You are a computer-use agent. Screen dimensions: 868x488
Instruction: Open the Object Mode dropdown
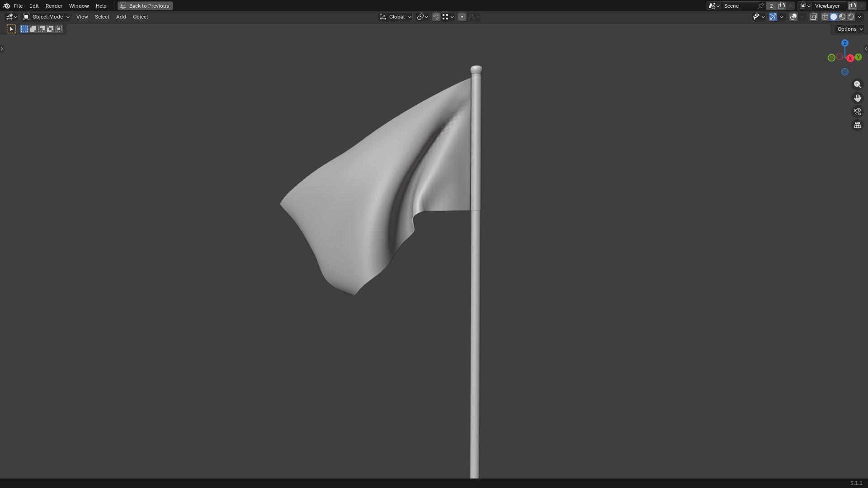(x=46, y=17)
